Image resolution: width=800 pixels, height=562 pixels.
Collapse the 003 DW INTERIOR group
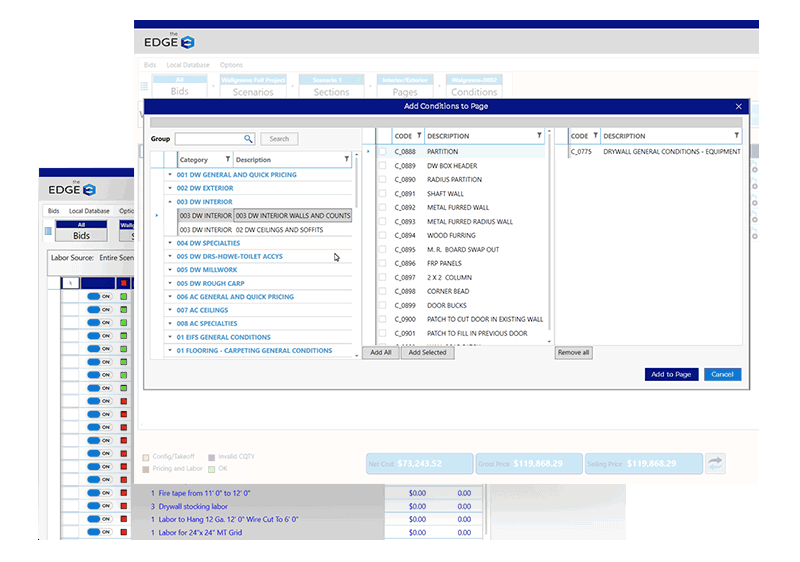point(170,202)
